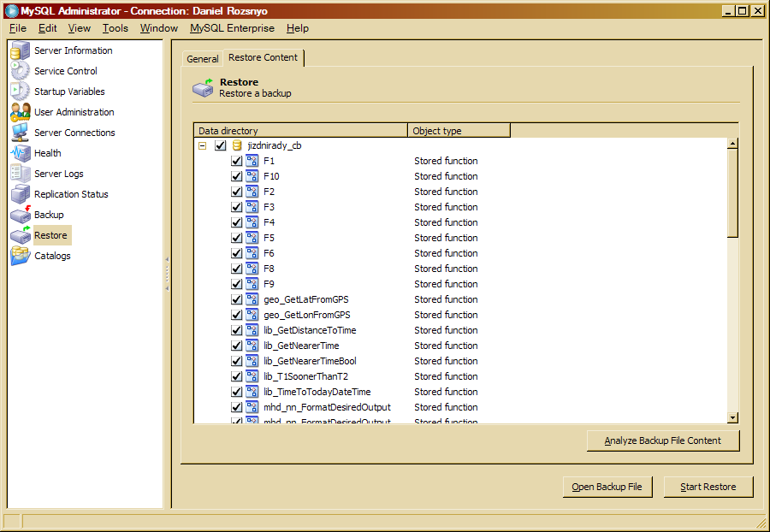Open the Window menu
Image resolution: width=770 pixels, height=532 pixels.
(159, 28)
